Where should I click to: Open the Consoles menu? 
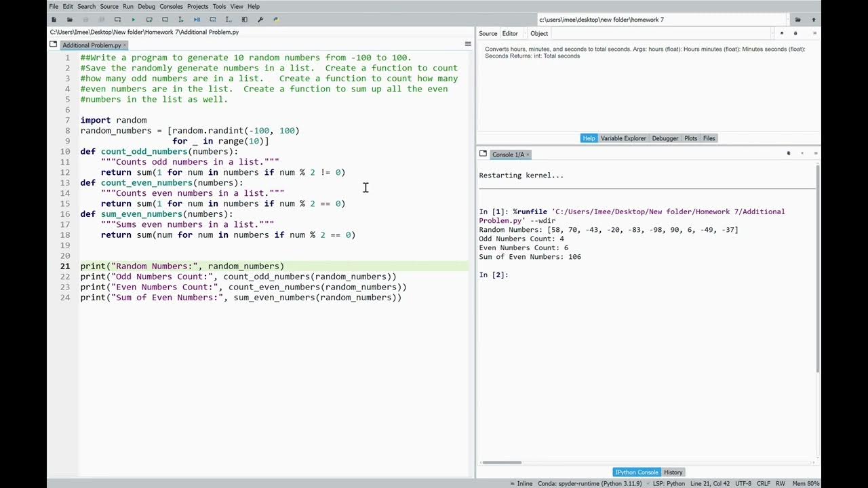click(x=171, y=6)
